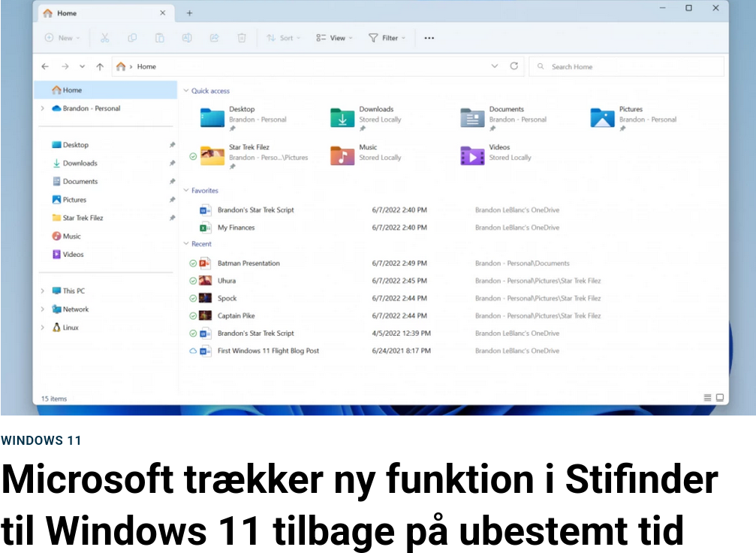Click the Rename icon in toolbar

pyautogui.click(x=187, y=38)
